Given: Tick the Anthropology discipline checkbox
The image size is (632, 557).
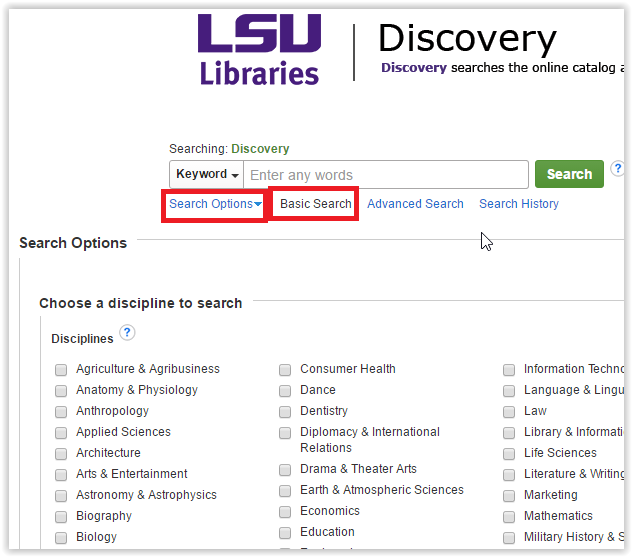Looking at the screenshot, I should click(x=61, y=412).
